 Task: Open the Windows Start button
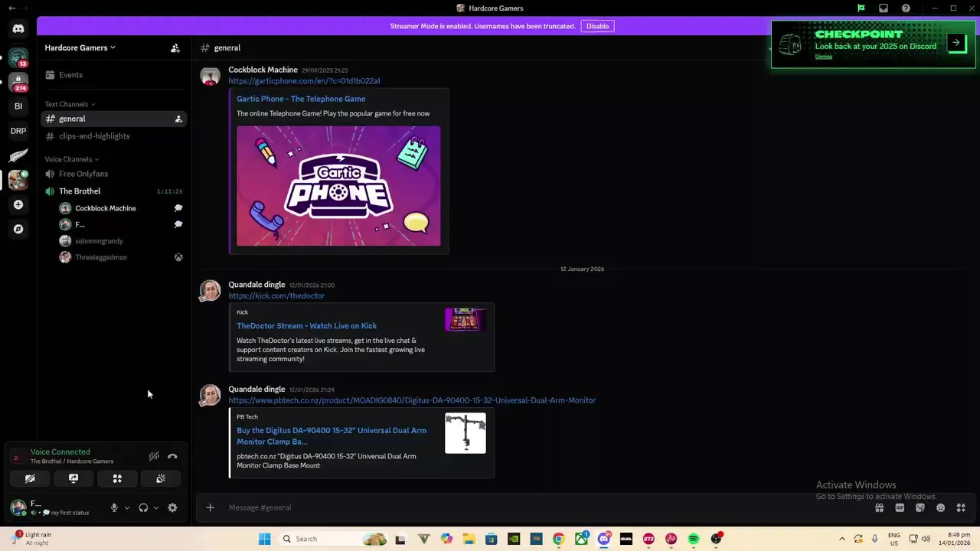(265, 539)
